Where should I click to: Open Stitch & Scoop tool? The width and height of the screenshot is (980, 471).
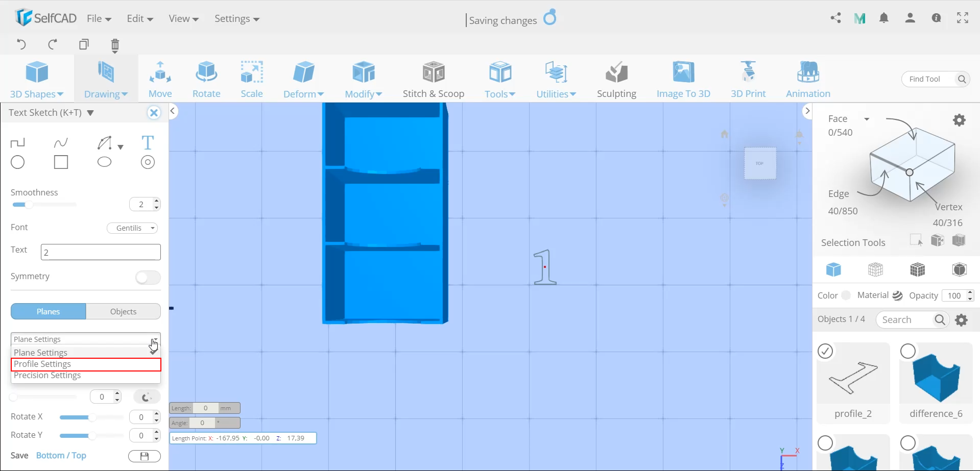pyautogui.click(x=434, y=79)
